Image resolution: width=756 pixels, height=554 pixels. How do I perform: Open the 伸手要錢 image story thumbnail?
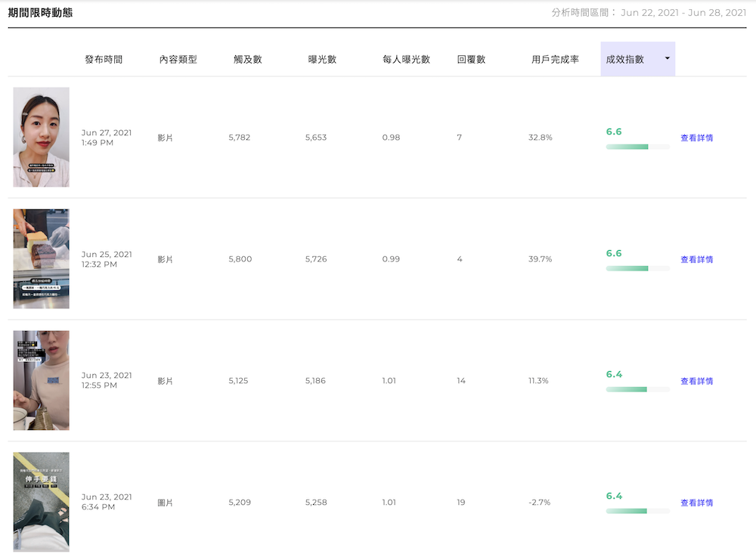click(41, 502)
